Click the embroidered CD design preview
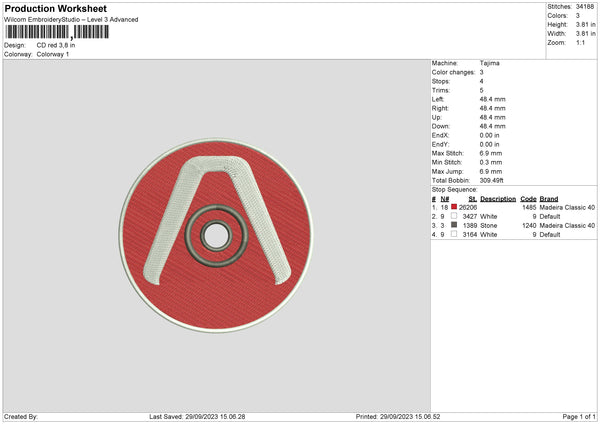600x424 pixels. (216, 236)
